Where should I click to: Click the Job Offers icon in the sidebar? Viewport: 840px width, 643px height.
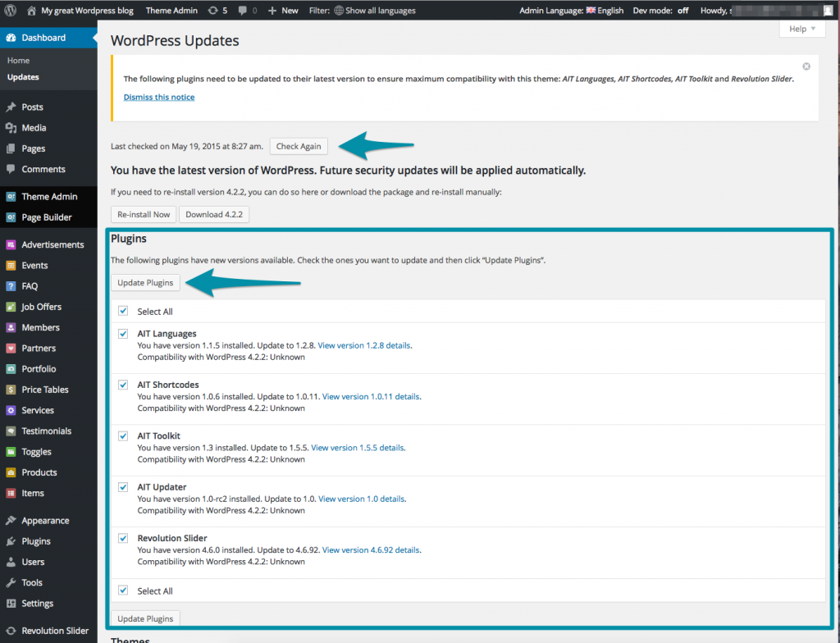[x=11, y=307]
